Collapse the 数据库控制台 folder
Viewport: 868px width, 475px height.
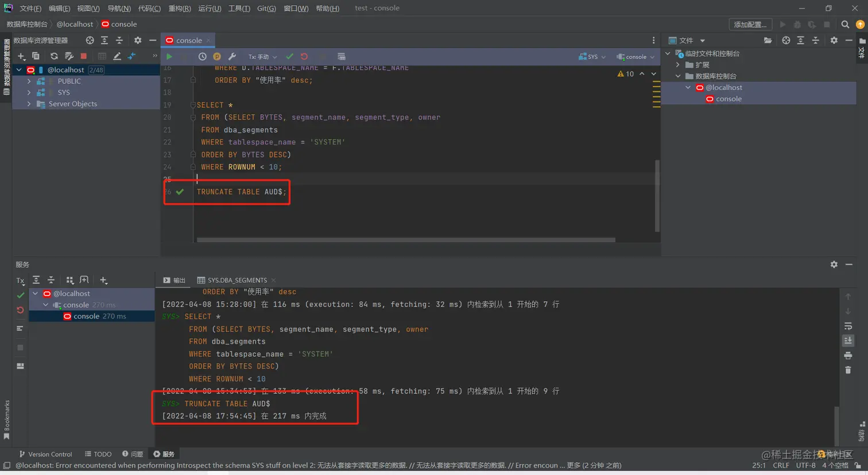[x=678, y=76]
